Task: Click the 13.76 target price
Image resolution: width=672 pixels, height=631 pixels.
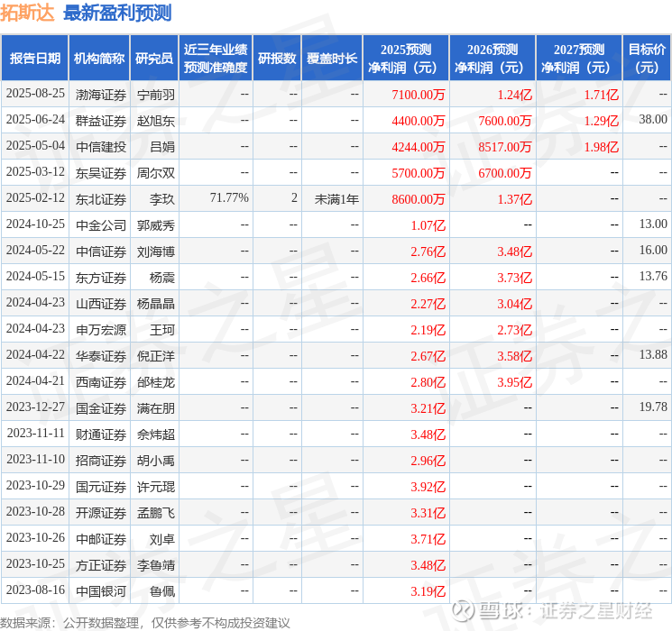Action: (653, 277)
